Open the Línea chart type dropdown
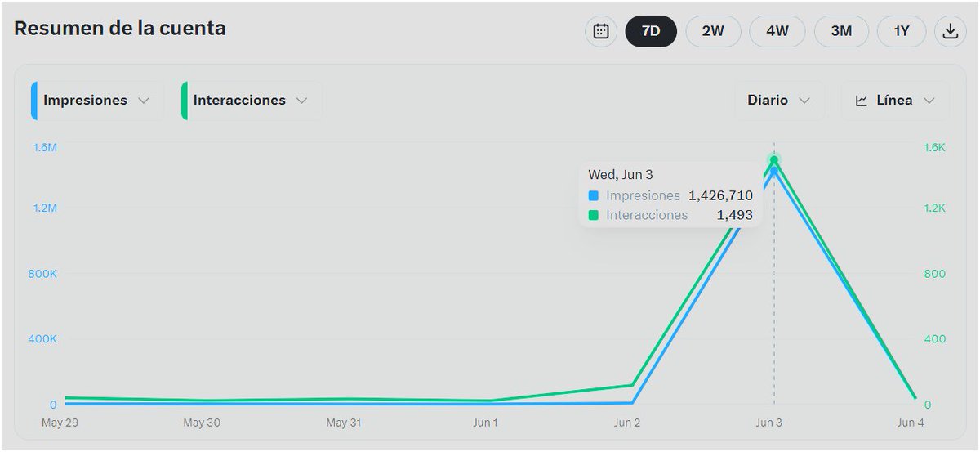This screenshot has width=980, height=452. coord(895,101)
